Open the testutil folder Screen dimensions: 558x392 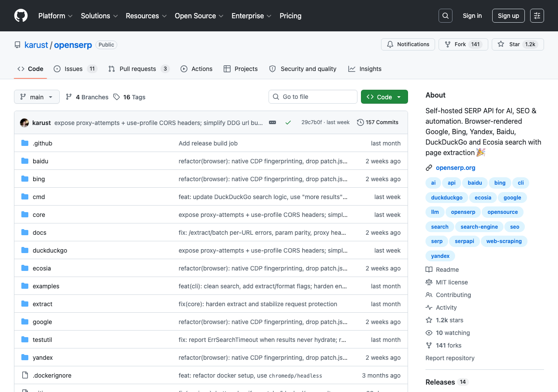click(x=42, y=340)
